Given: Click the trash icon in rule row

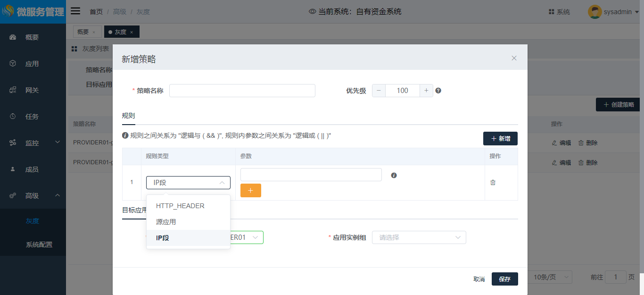Looking at the screenshot, I should coord(493,182).
